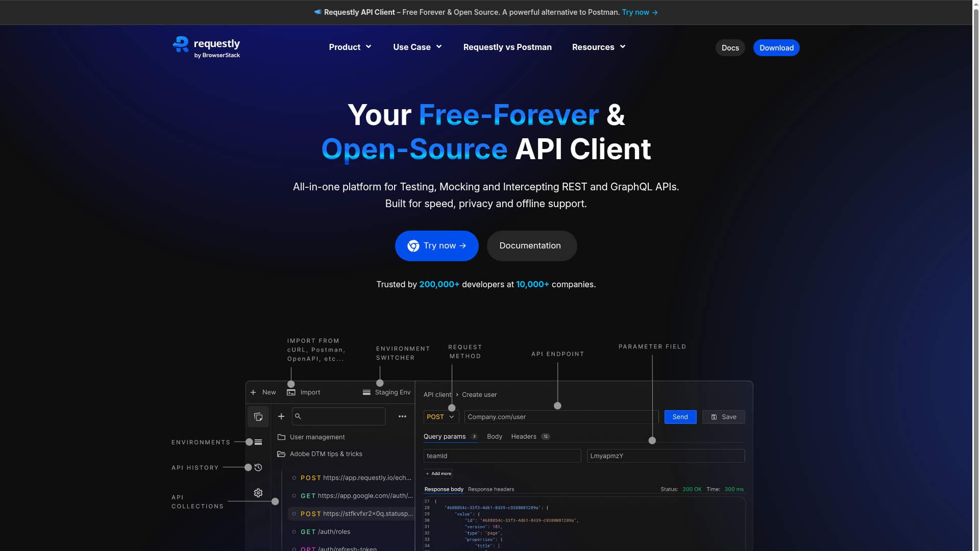This screenshot has width=980, height=551.
Task: Click the Docs button
Action: click(730, 47)
